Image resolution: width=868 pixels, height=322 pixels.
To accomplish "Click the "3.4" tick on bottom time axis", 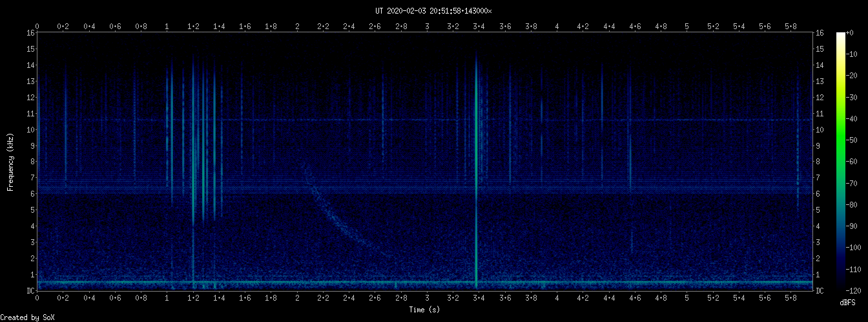I will pyautogui.click(x=479, y=299).
